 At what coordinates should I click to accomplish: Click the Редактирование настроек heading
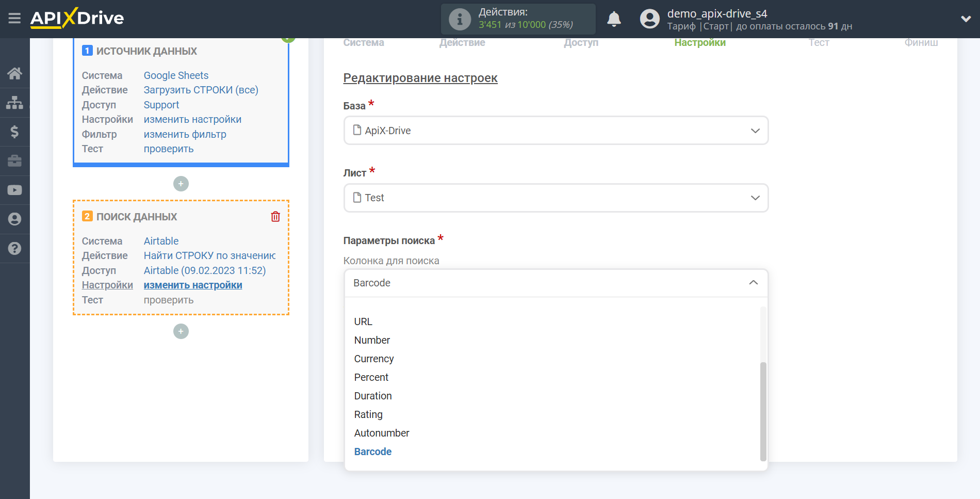pos(420,78)
